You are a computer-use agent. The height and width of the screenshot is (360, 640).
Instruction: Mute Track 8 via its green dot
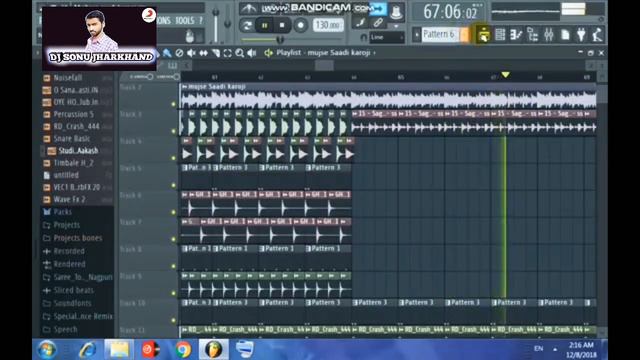click(x=173, y=266)
